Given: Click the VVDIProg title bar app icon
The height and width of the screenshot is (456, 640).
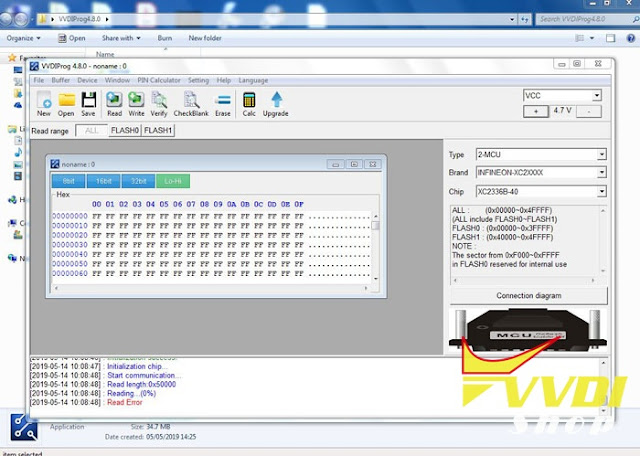Looking at the screenshot, I should [x=35, y=66].
